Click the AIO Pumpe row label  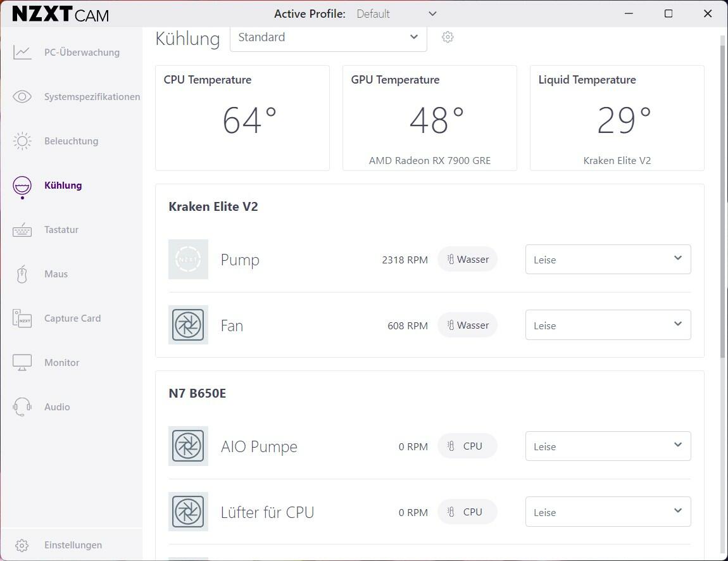click(259, 446)
